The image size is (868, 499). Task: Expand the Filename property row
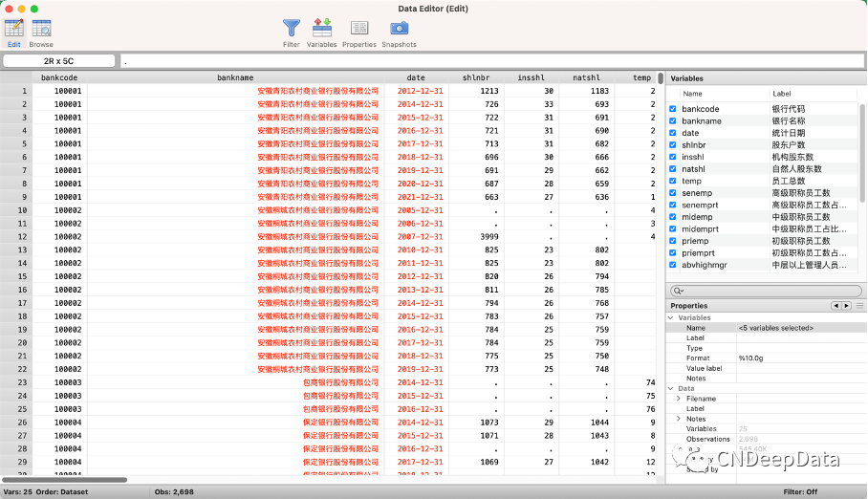[679, 399]
